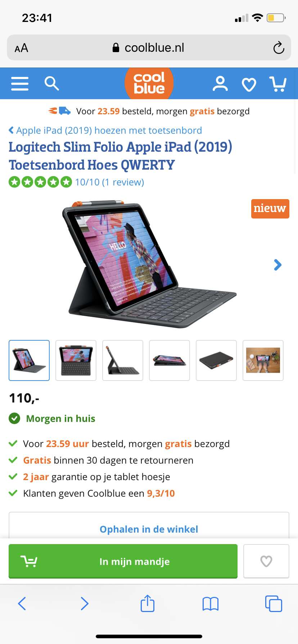Open the hamburger menu

click(x=20, y=83)
